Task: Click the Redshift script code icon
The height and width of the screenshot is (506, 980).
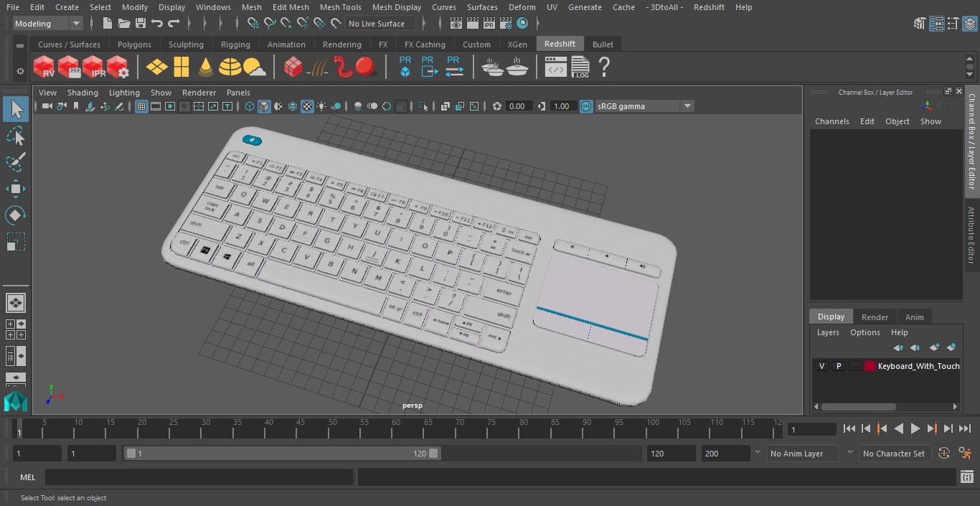Action: pyautogui.click(x=556, y=68)
